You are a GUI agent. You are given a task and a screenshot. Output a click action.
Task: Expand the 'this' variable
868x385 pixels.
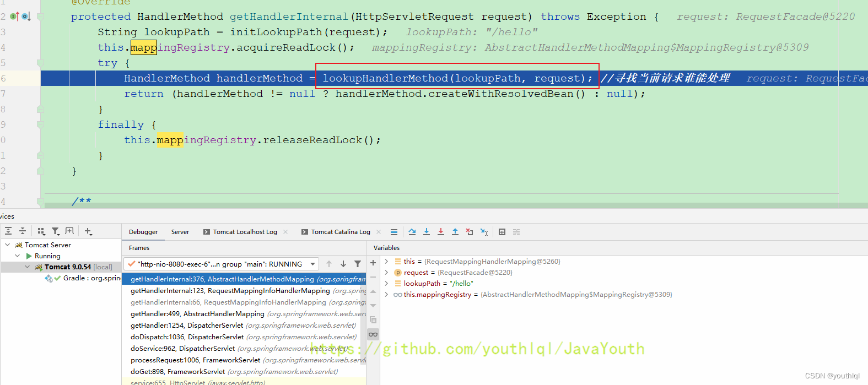pyautogui.click(x=386, y=261)
